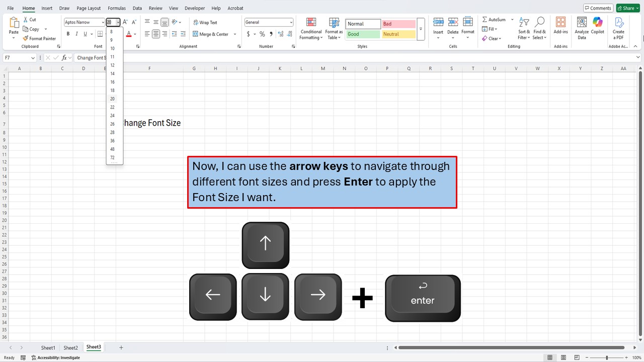The width and height of the screenshot is (644, 362).
Task: Click Analyze Data
Action: [x=581, y=28]
